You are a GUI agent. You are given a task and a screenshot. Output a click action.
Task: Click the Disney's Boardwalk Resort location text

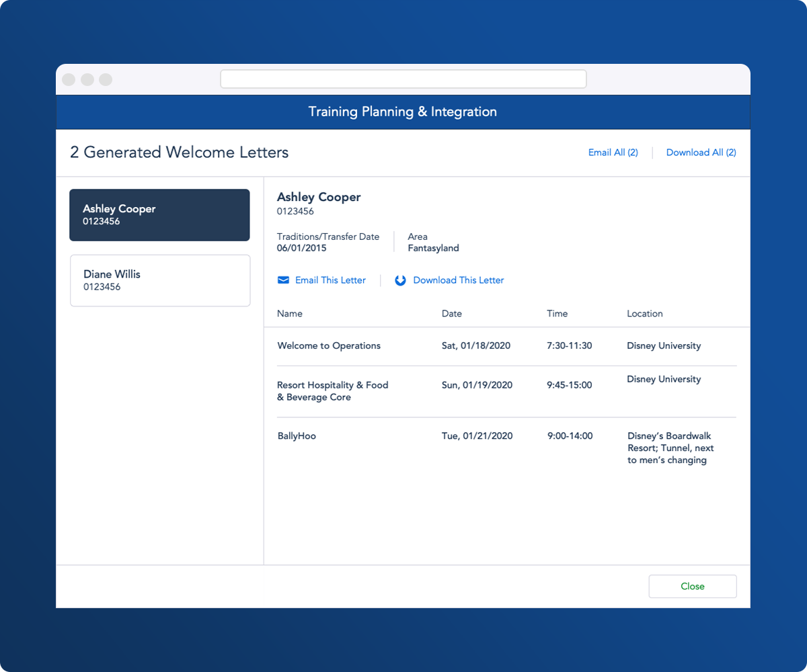click(x=670, y=448)
